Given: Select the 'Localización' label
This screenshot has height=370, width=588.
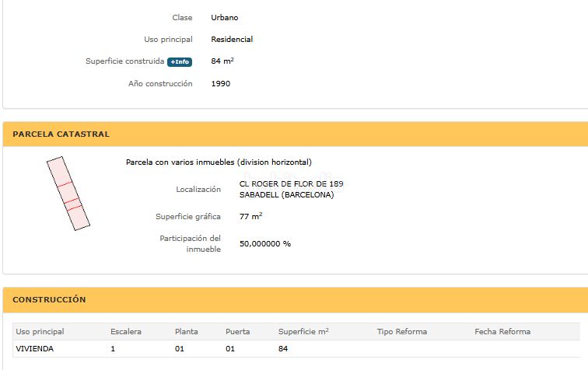Looking at the screenshot, I should click(198, 190).
